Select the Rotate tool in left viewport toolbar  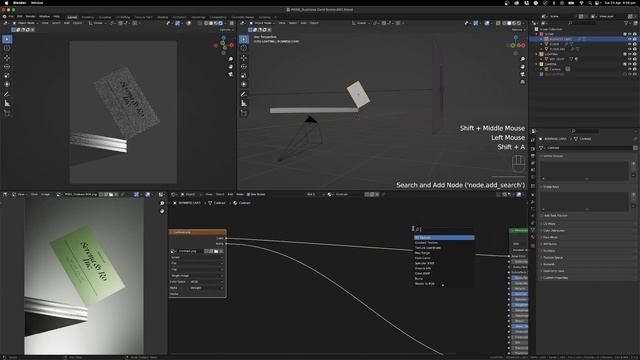[x=7, y=67]
